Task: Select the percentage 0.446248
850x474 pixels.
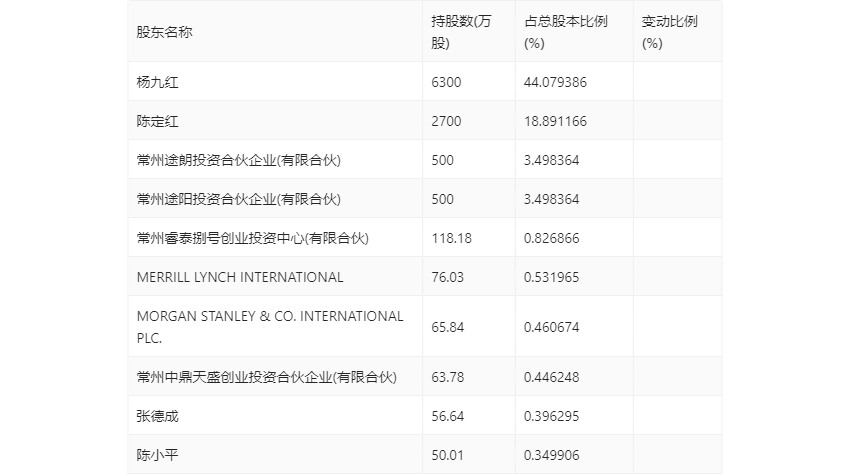Action: (551, 377)
